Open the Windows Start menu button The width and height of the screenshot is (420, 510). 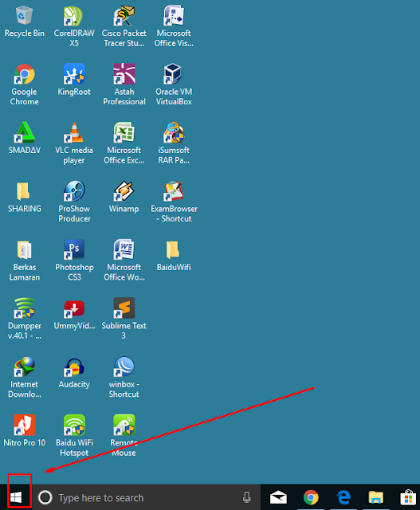tap(16, 497)
